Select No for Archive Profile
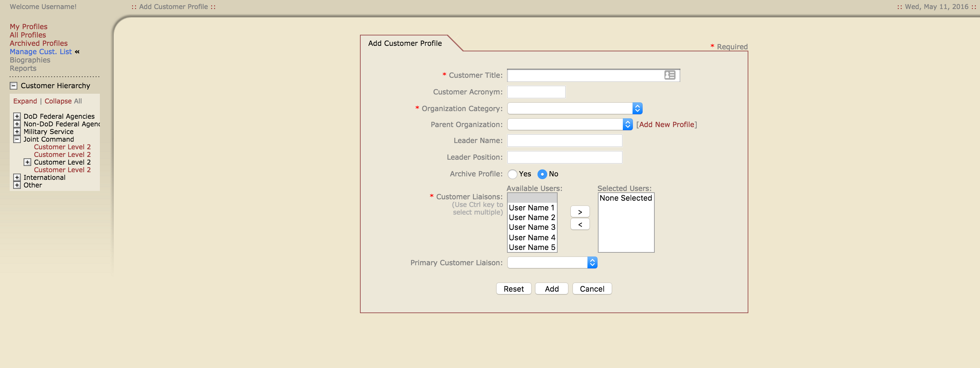Screen dimensions: 980x368 (542, 174)
